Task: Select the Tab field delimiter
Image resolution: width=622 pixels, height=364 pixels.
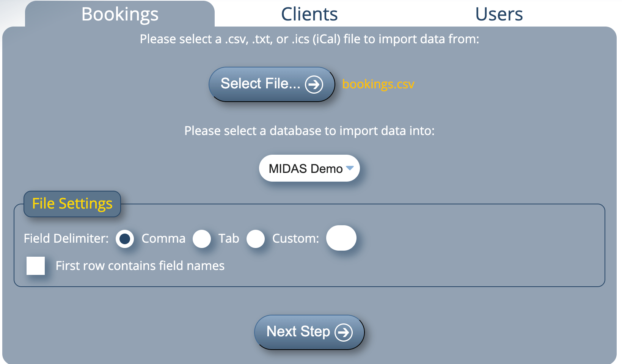Action: click(x=202, y=239)
